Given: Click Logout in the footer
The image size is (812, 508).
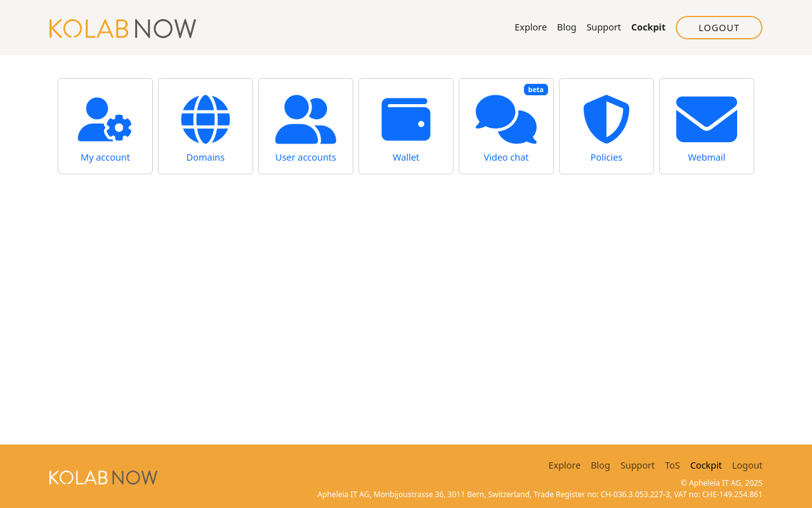Looking at the screenshot, I should pos(747,465).
